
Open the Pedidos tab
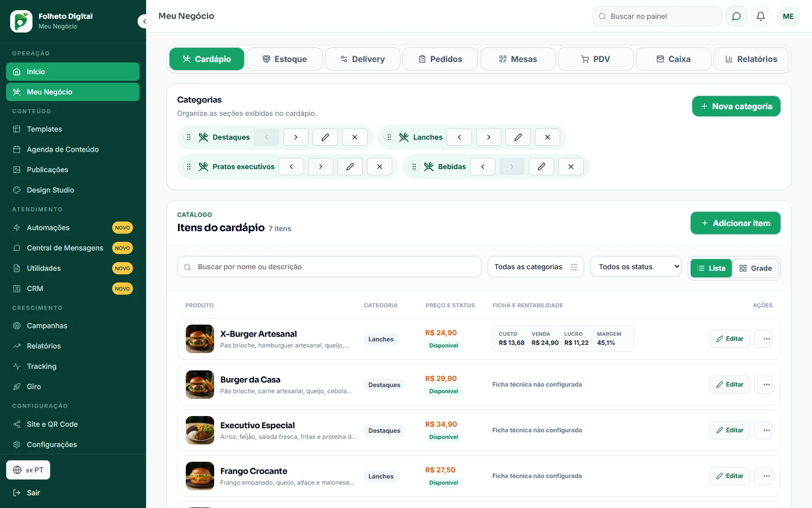pyautogui.click(x=440, y=59)
